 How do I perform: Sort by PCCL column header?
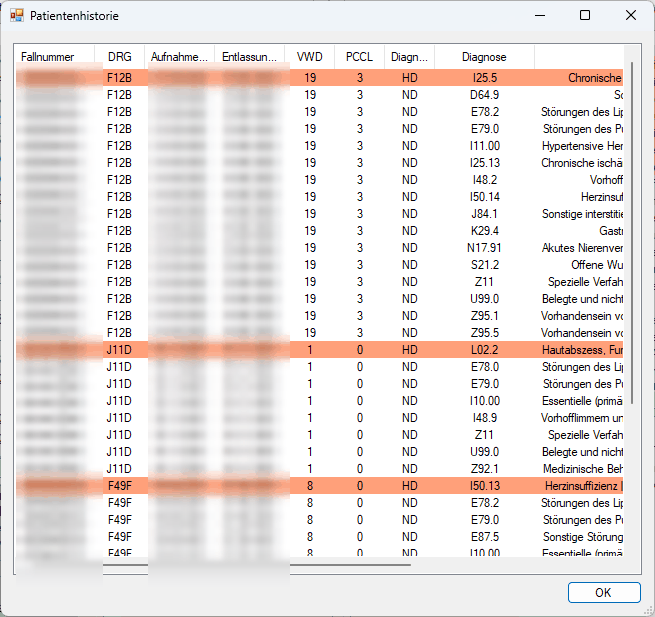pyautogui.click(x=359, y=57)
